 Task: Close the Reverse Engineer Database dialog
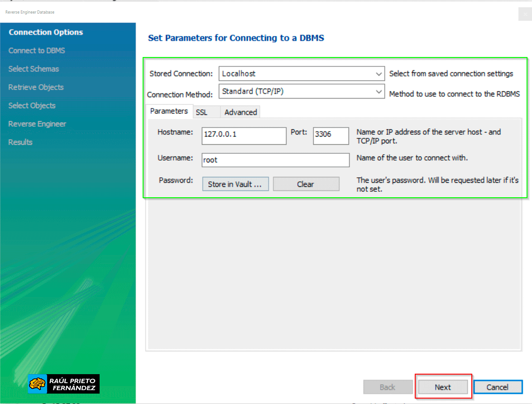click(x=524, y=14)
